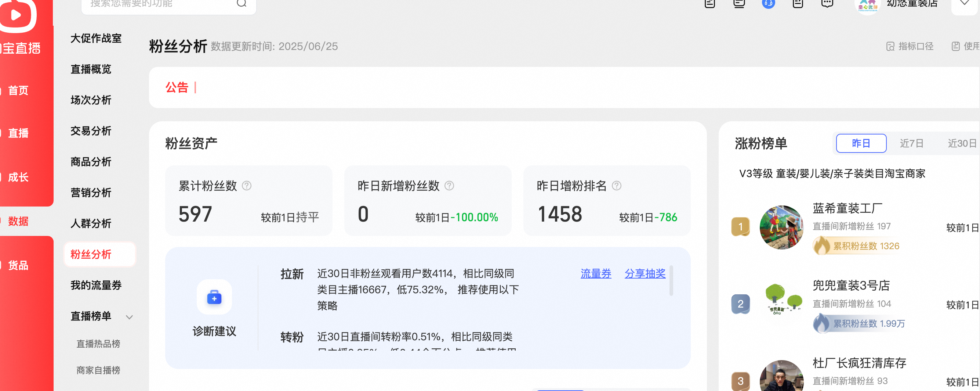This screenshot has height=391, width=980.
Task: Click the bronze rank 3 badge
Action: tap(740, 381)
